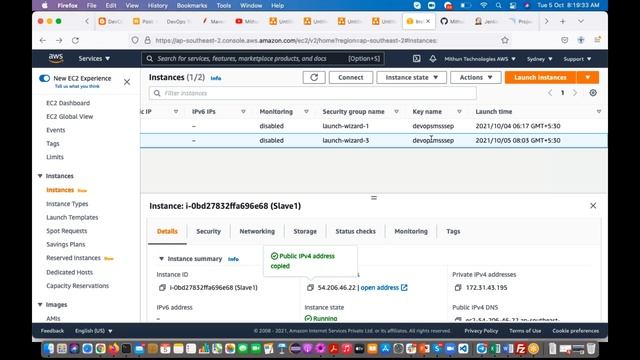Switch to the Status checks tab
The image size is (640, 360).
tap(356, 231)
